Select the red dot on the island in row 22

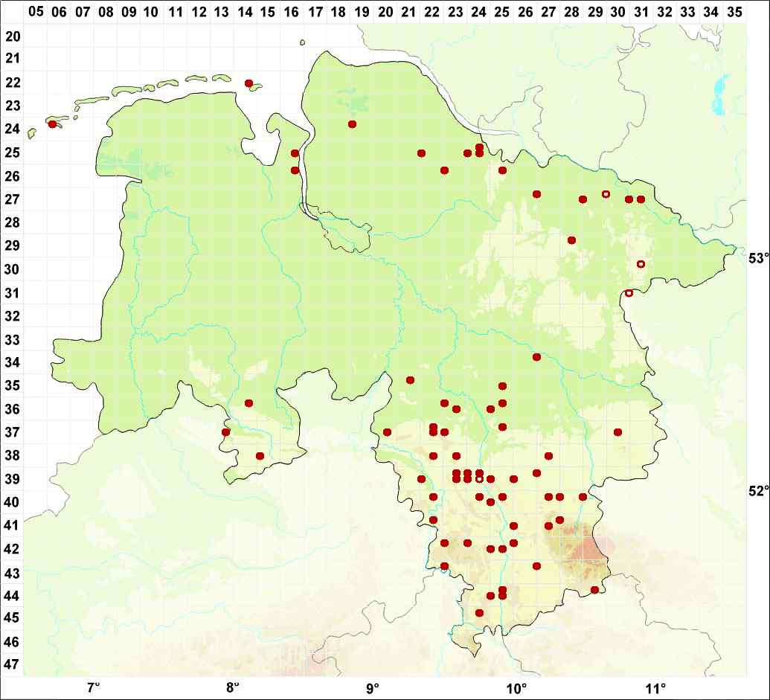pyautogui.click(x=249, y=83)
